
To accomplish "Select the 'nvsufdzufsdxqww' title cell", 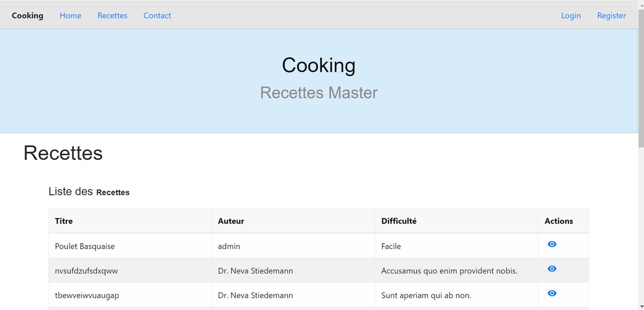I will (x=130, y=271).
